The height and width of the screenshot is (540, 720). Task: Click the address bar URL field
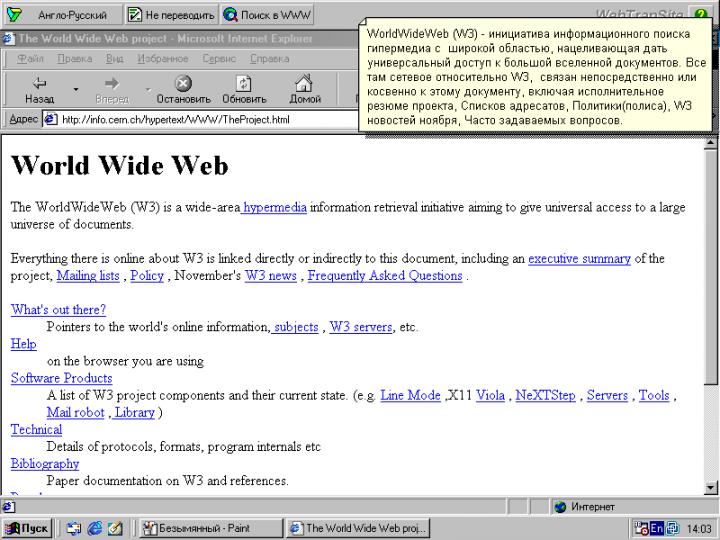tap(200, 120)
